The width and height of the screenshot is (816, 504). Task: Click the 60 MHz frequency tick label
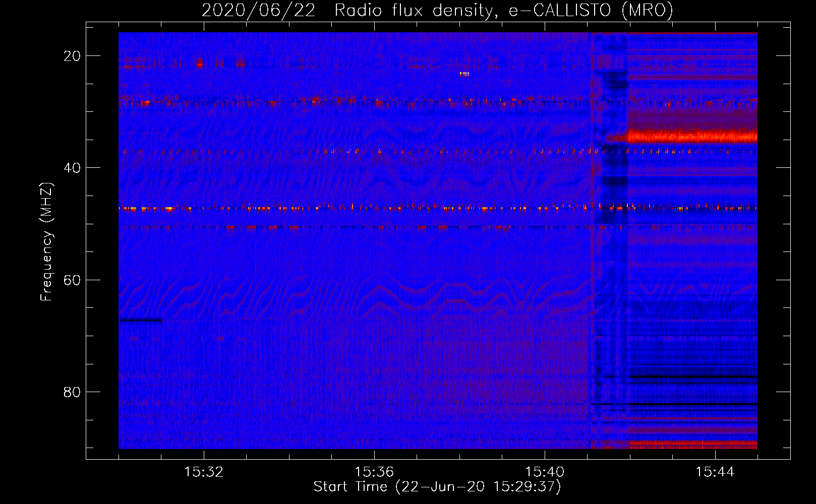pyautogui.click(x=72, y=280)
